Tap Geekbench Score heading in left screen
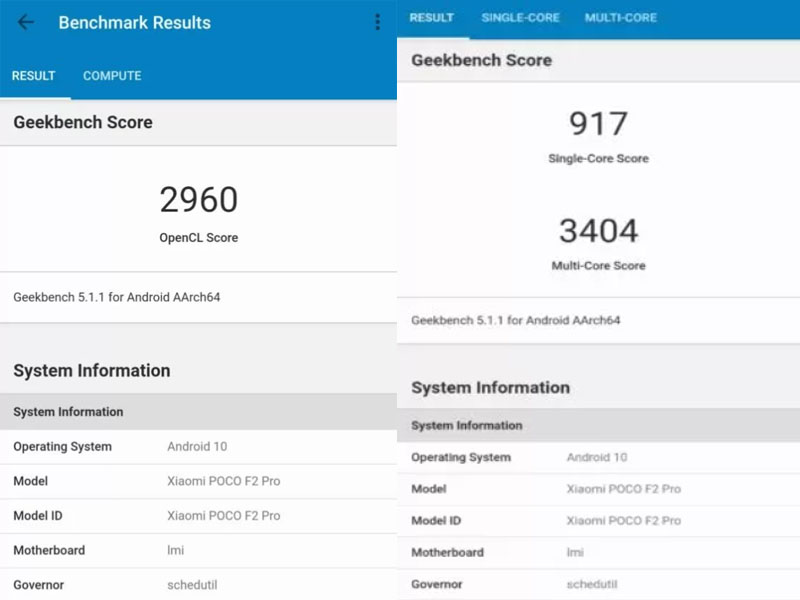The width and height of the screenshot is (800, 600). 83,122
